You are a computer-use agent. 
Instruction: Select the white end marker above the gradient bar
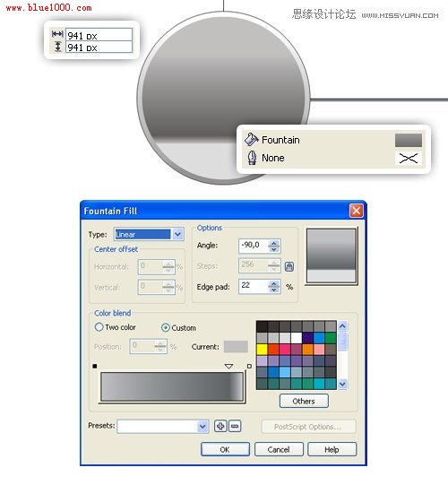click(x=249, y=367)
